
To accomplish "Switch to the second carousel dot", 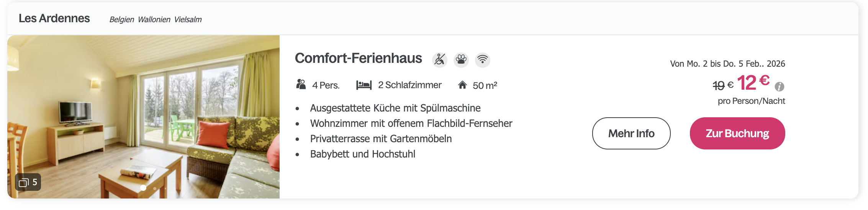I will (x=155, y=188).
